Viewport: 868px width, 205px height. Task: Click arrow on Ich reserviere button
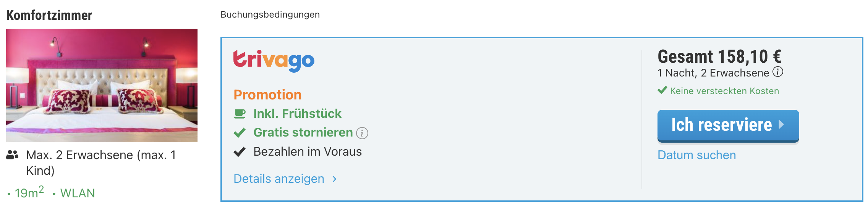pyautogui.click(x=781, y=124)
